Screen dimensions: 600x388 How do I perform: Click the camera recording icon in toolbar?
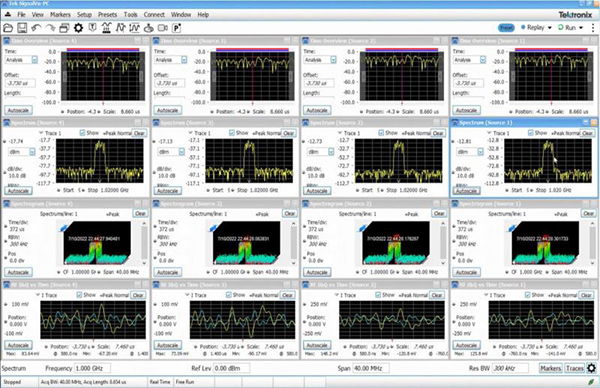163,28
